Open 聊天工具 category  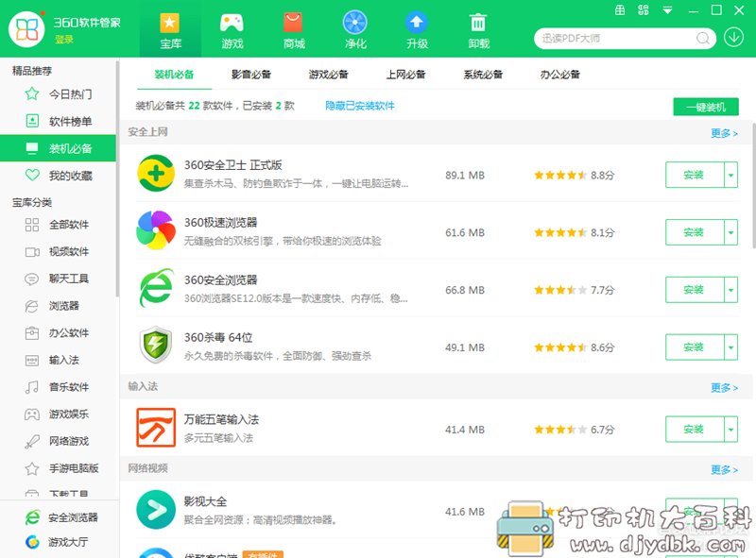(58, 279)
